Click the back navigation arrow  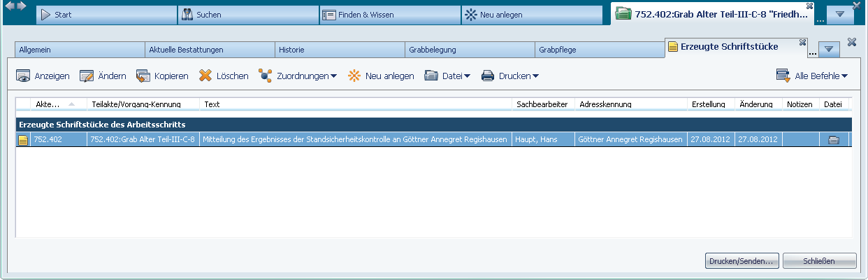pyautogui.click(x=9, y=6)
